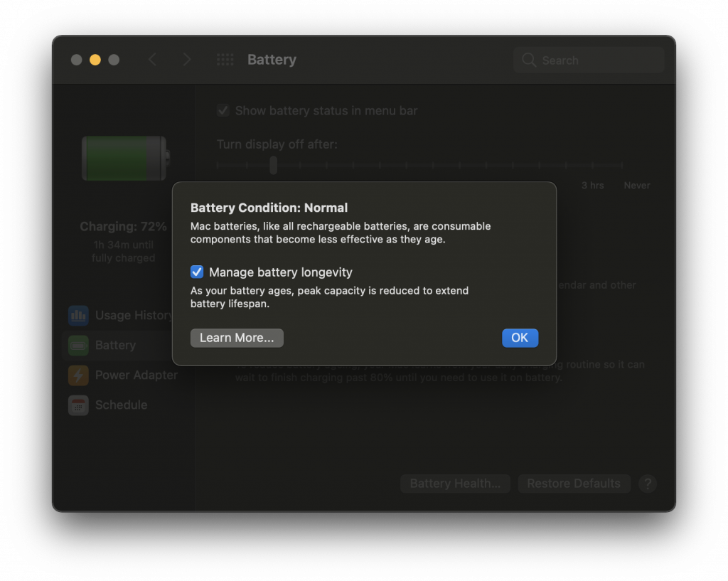
Task: Click the Learn More... button
Action: 237,338
